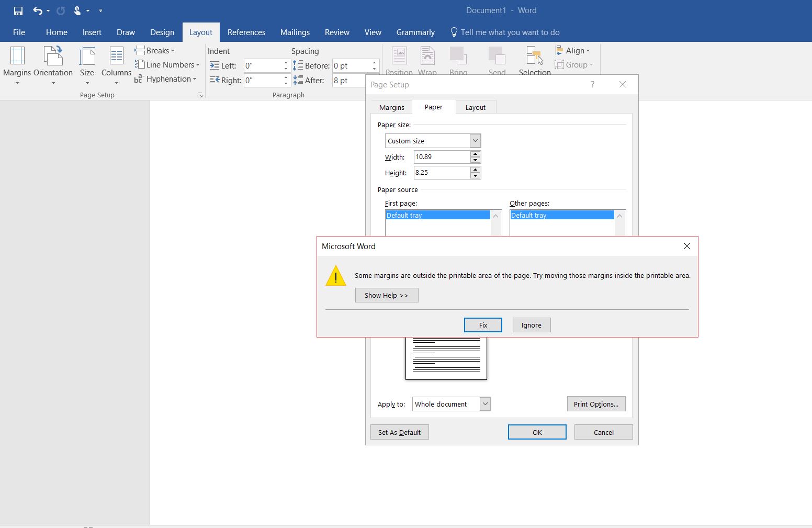This screenshot has width=812, height=528.
Task: Open the Align objects menu
Action: (572, 51)
